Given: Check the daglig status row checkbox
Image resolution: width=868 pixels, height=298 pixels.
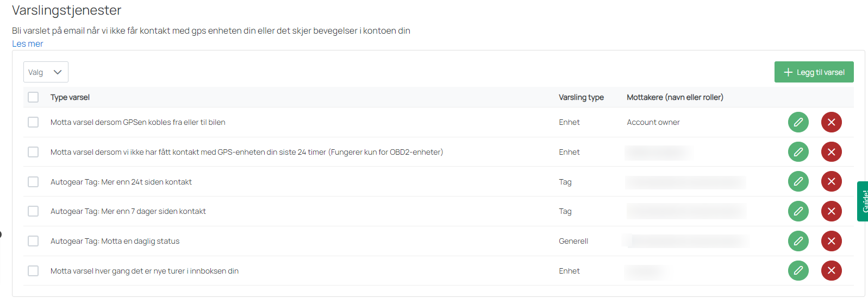Looking at the screenshot, I should tap(33, 241).
